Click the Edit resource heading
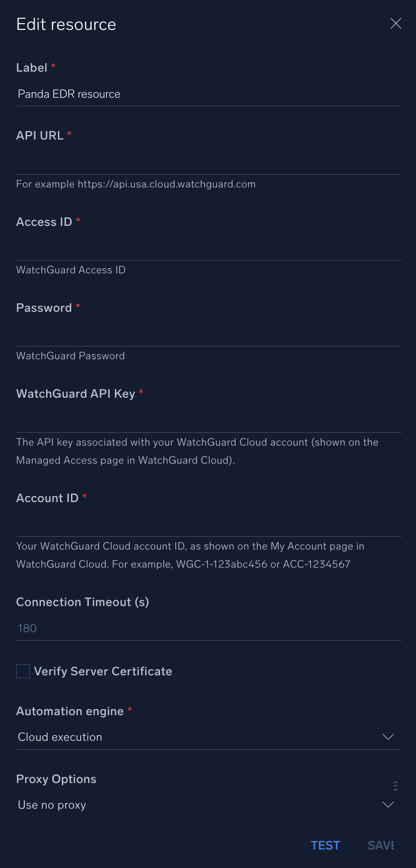Image resolution: width=416 pixels, height=868 pixels. coord(66,24)
